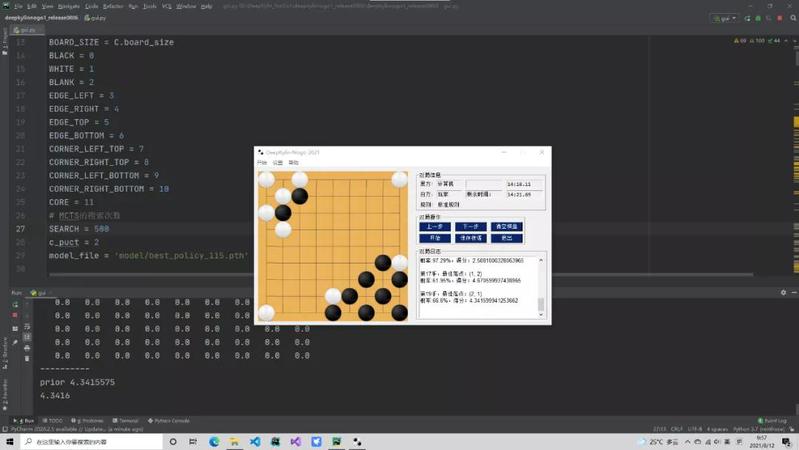The height and width of the screenshot is (450, 799).
Task: Stop the running process with red square
Action: click(15, 314)
